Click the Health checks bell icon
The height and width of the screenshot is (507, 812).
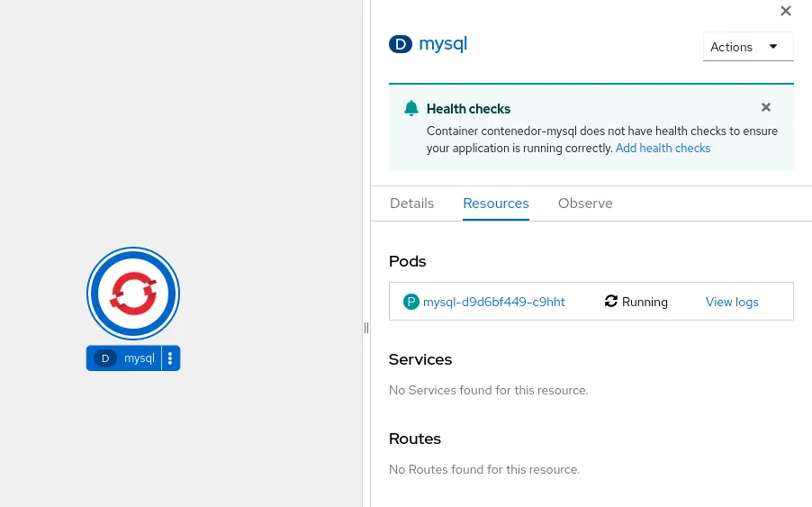[411, 108]
